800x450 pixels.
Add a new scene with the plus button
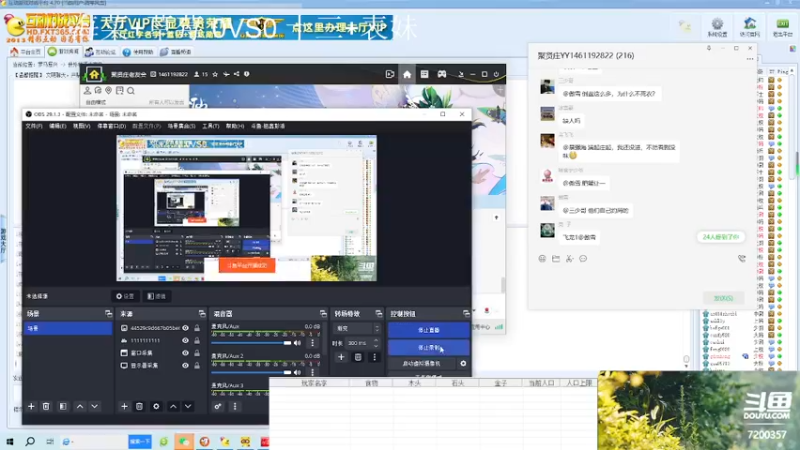31,407
